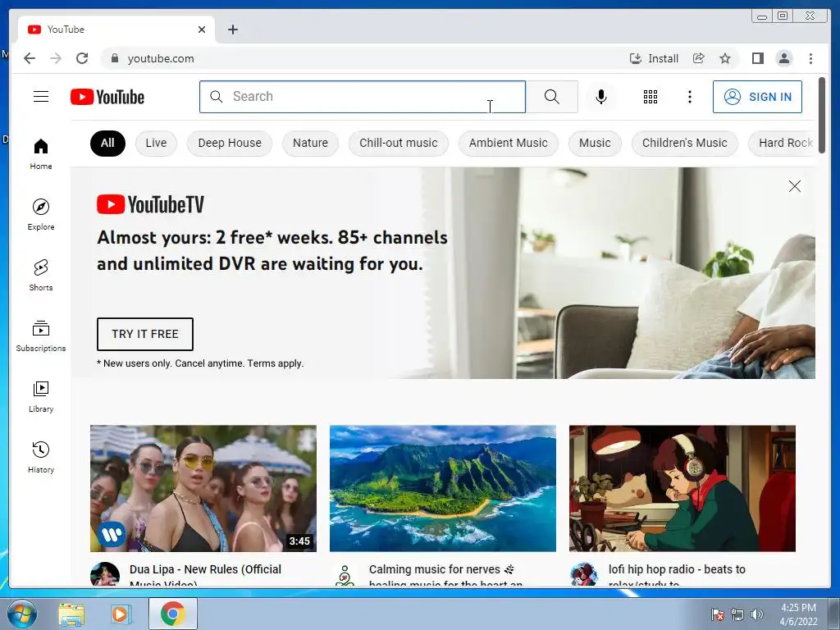Open Shorts in sidebar
The image size is (840, 630).
[41, 276]
